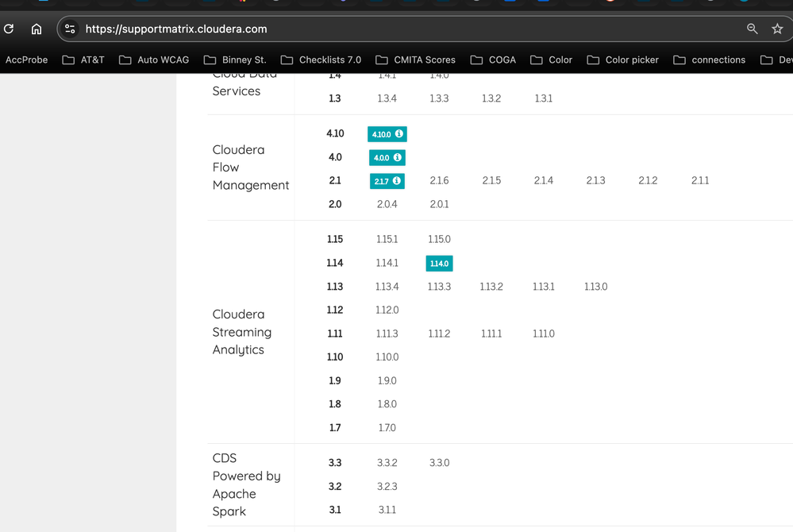Select Flow Management version 4.10.0
This screenshot has width=793, height=532.
coord(387,134)
